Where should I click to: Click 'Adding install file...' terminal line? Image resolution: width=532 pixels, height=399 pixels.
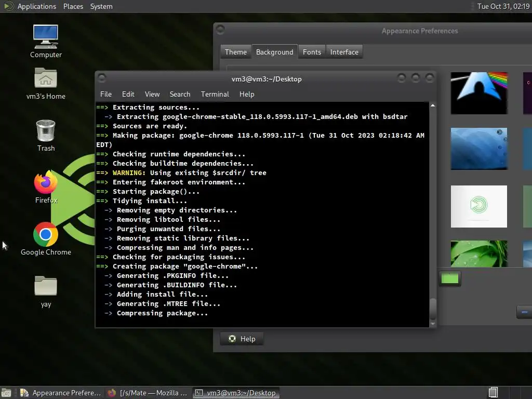(162, 295)
